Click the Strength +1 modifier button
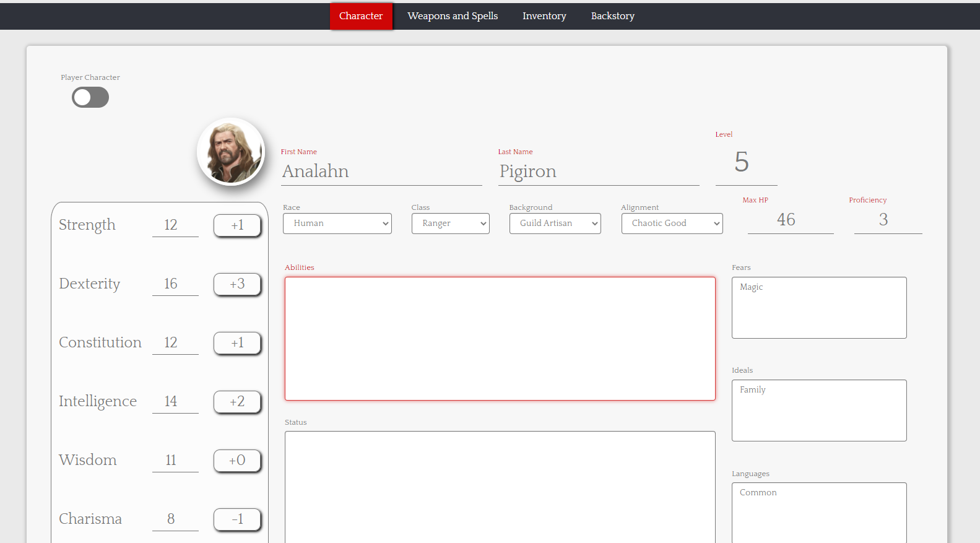 (x=237, y=225)
